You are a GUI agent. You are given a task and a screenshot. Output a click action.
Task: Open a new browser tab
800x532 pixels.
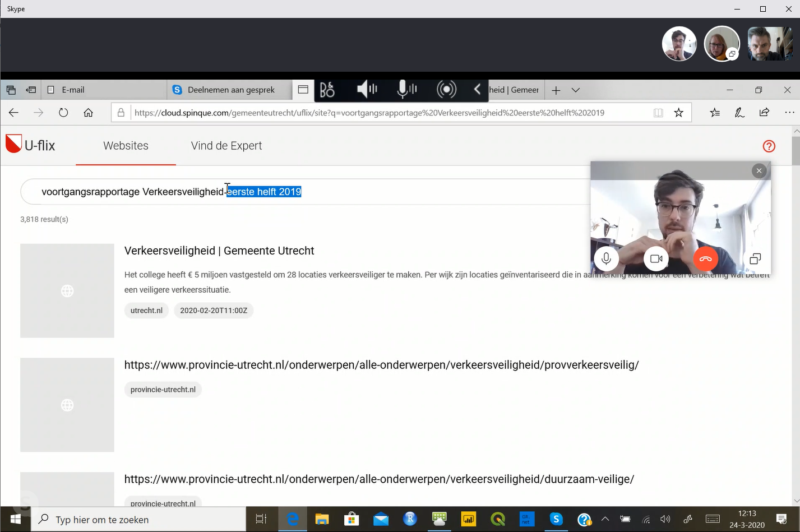pos(556,90)
